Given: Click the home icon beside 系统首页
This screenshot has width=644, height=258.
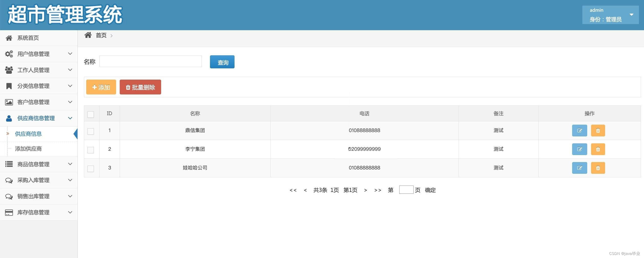Looking at the screenshot, I should 9,38.
